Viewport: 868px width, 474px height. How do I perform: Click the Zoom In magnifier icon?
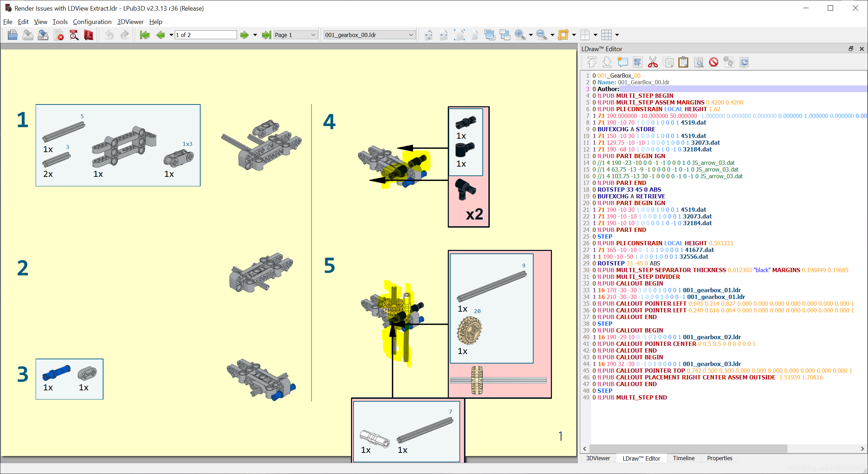point(519,35)
